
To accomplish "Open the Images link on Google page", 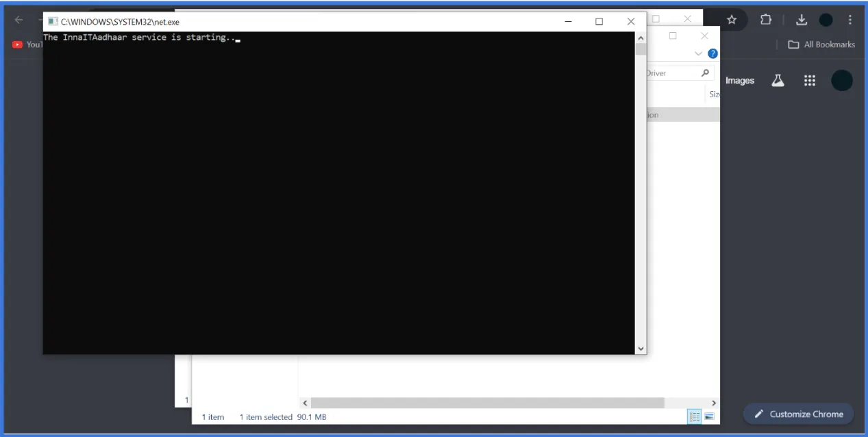I will click(740, 80).
